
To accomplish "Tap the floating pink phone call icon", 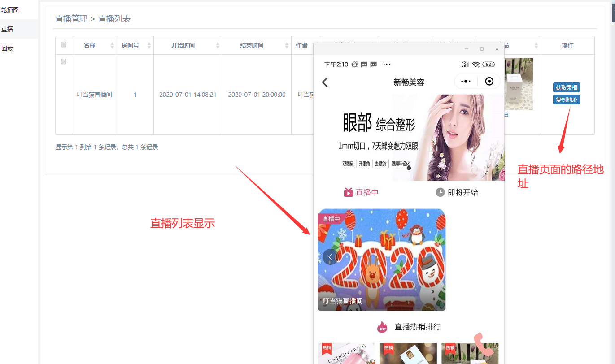I will pyautogui.click(x=484, y=344).
